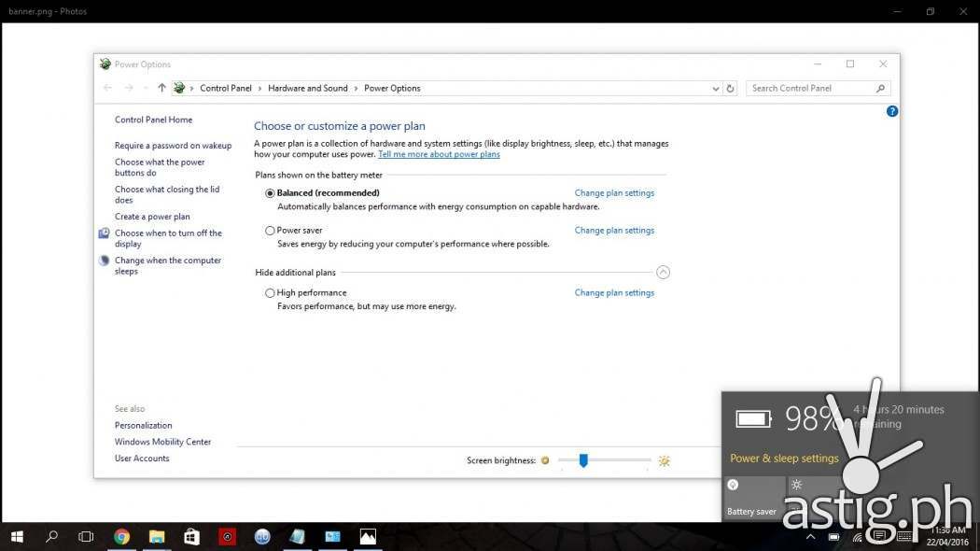Screen dimensions: 980x551
Task: Choose the High performance power plan
Action: [270, 292]
